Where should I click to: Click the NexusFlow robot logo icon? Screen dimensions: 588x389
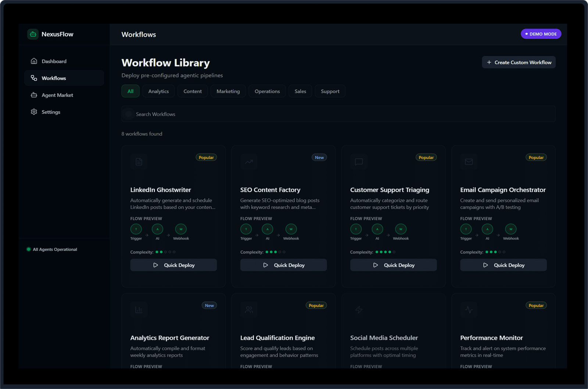pyautogui.click(x=33, y=34)
